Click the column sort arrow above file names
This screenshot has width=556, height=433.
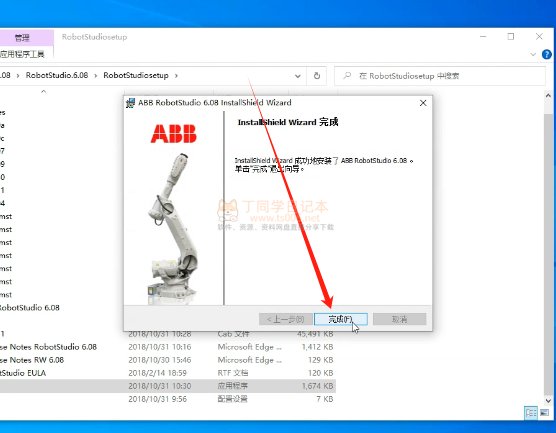[x=44, y=91]
